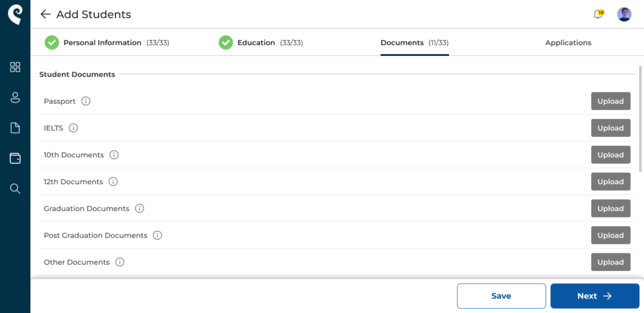Upload the Passport document

[x=611, y=101]
